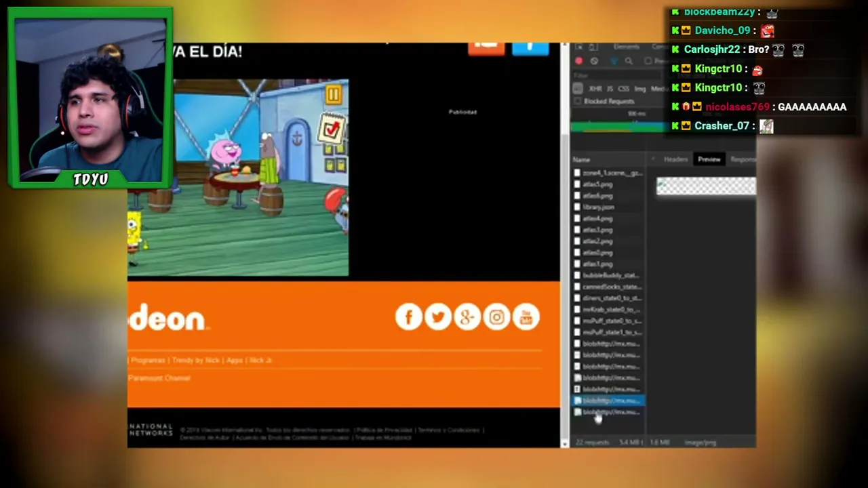
Task: Show all request types with the All filter
Action: pyautogui.click(x=578, y=89)
